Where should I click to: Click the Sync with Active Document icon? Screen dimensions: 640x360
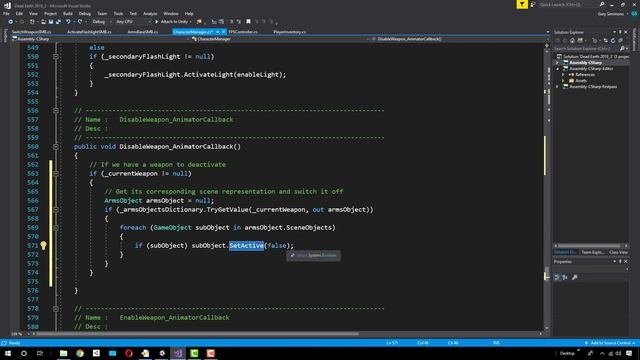tap(605, 40)
